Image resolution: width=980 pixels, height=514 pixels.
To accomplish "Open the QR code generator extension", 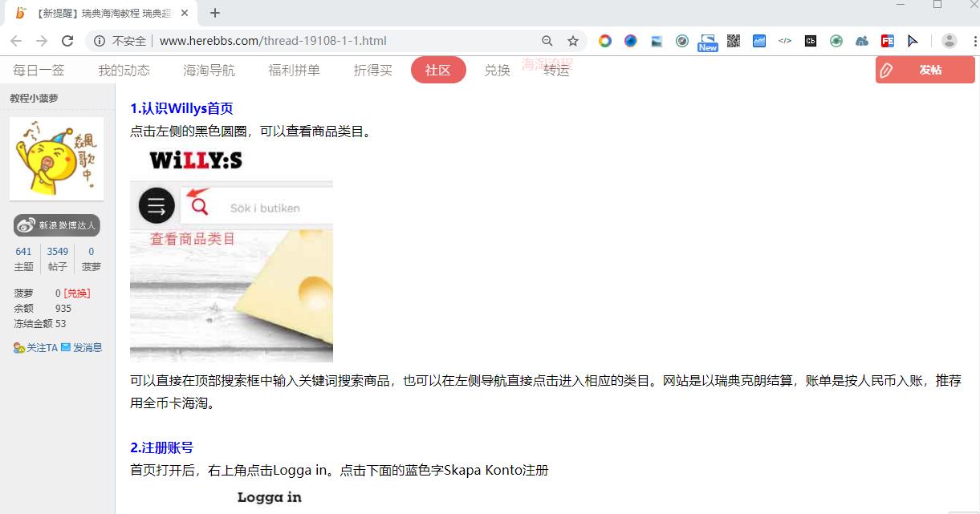I will click(x=731, y=41).
